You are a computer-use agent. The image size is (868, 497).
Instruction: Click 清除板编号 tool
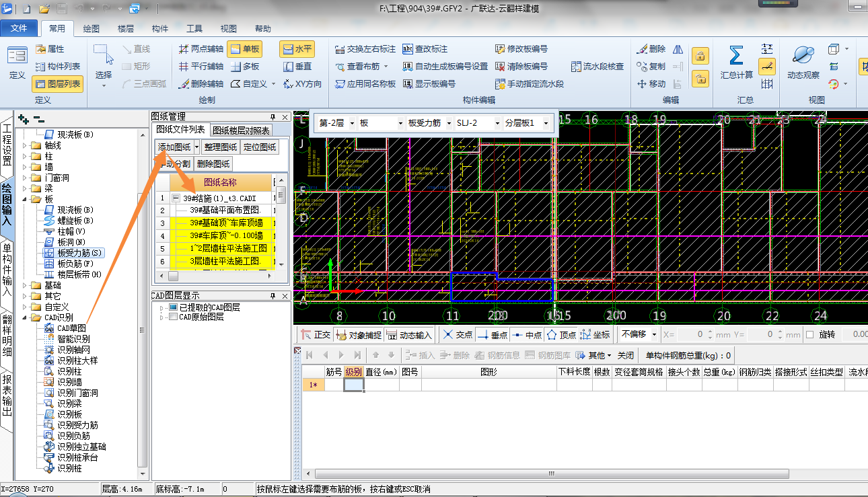coord(521,67)
